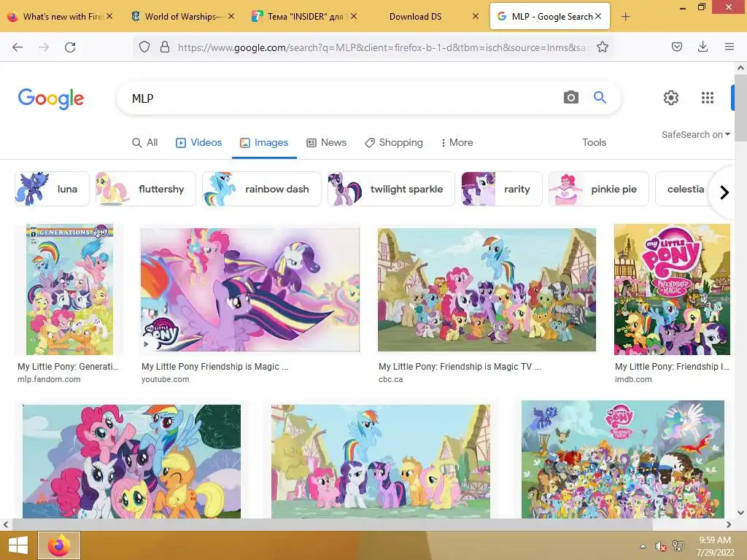Image resolution: width=747 pixels, height=560 pixels.
Task: Open the Google apps grid
Action: pos(708,98)
